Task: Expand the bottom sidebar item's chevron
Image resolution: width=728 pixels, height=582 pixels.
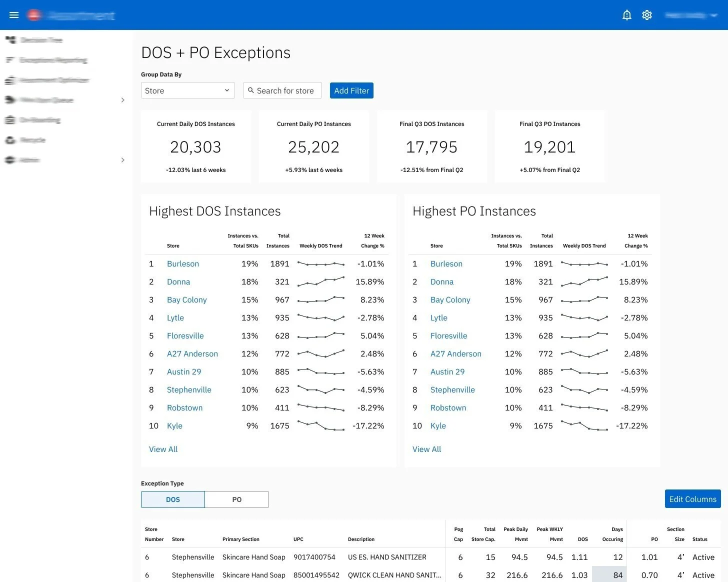Action: click(x=123, y=160)
